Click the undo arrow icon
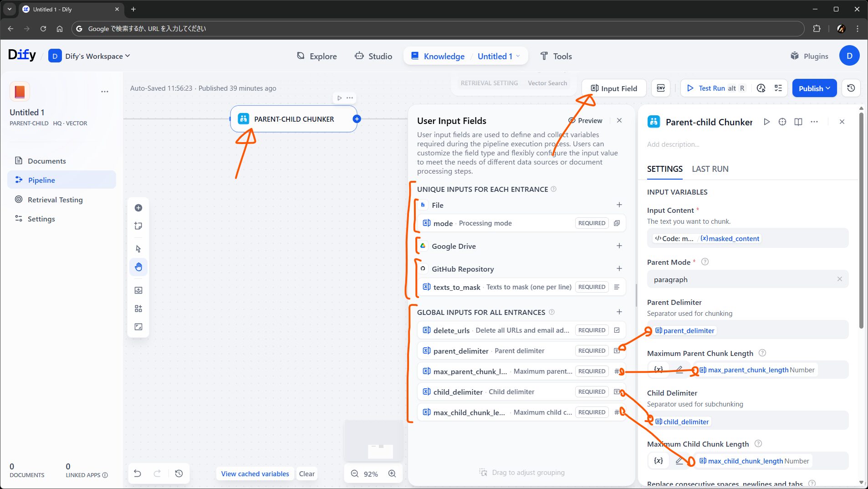 point(138,474)
